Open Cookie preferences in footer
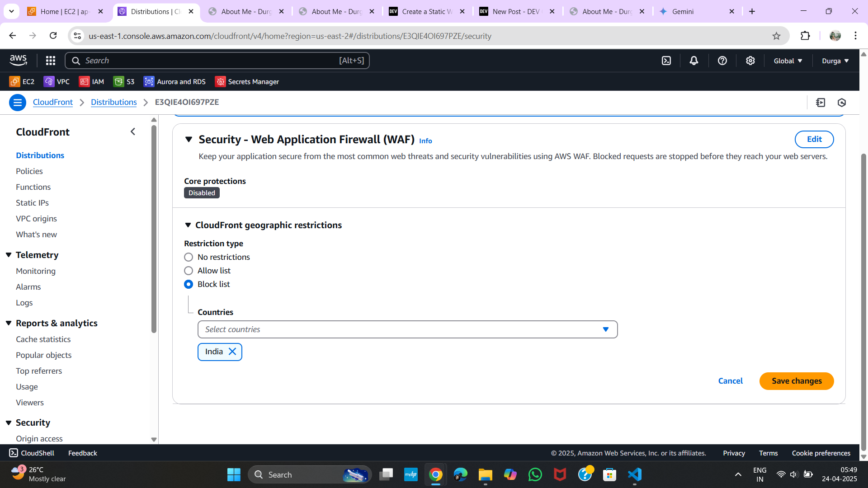Image resolution: width=868 pixels, height=488 pixels. click(821, 453)
